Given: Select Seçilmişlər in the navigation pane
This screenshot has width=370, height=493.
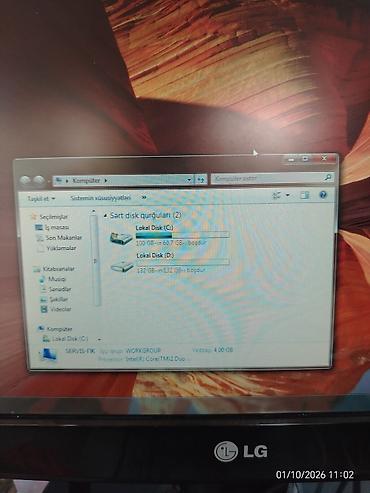Looking at the screenshot, I should coord(53,217).
